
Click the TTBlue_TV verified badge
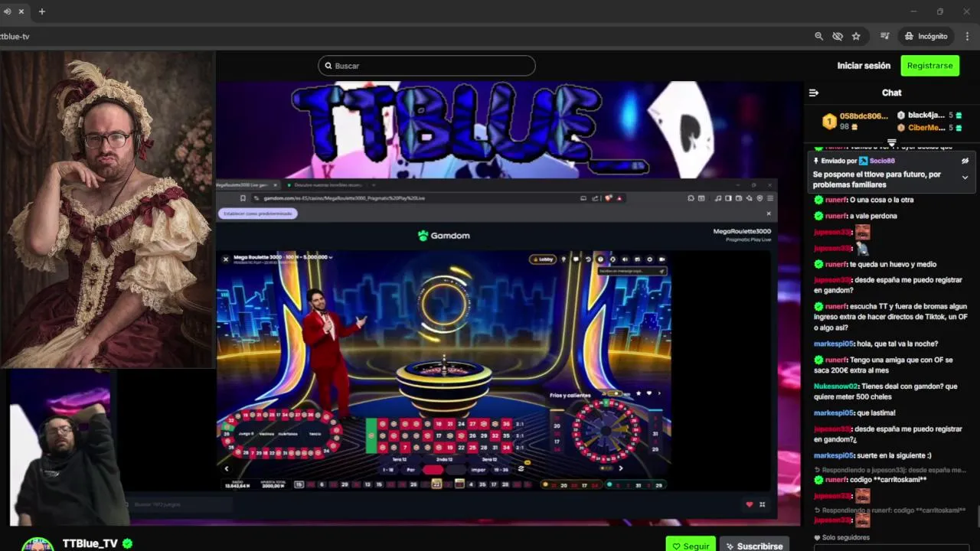[128, 543]
